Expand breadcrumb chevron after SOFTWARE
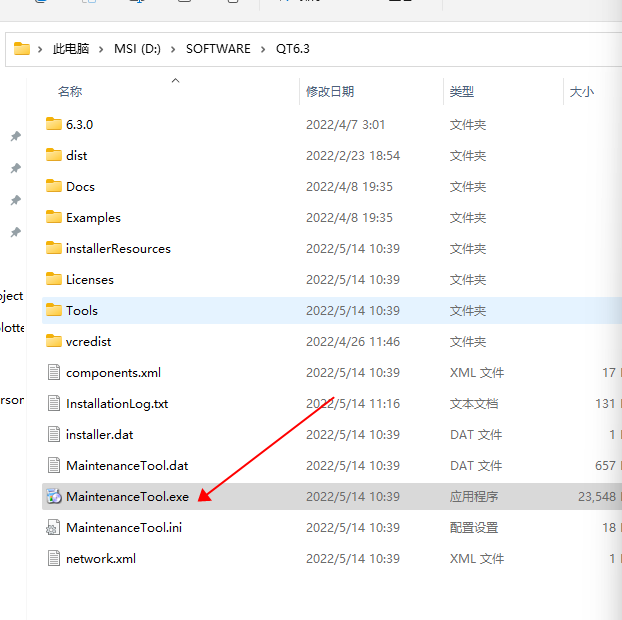The height and width of the screenshot is (620, 622). click(x=263, y=49)
